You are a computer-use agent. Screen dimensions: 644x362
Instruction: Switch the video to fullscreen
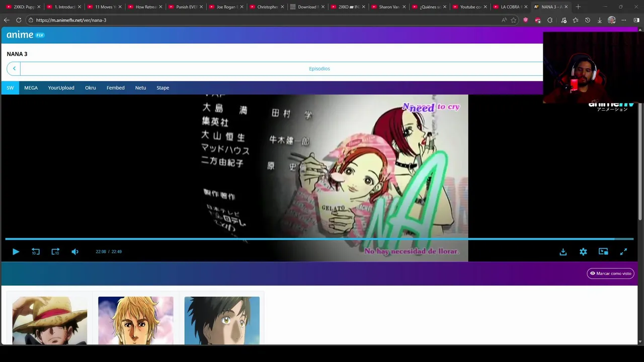(623, 251)
